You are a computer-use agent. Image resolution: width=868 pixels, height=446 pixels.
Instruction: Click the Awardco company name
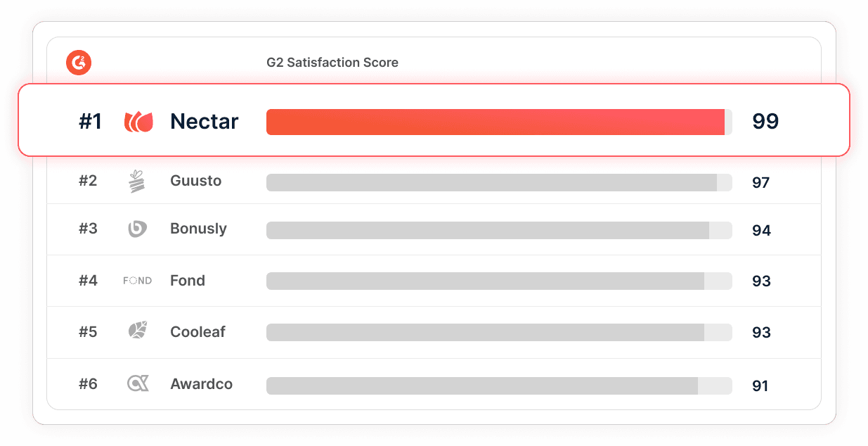201,384
